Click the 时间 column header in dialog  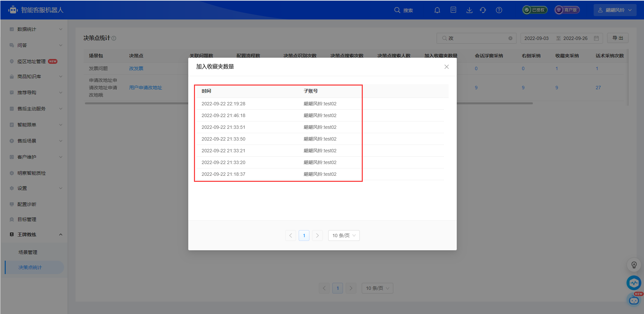pyautogui.click(x=206, y=91)
